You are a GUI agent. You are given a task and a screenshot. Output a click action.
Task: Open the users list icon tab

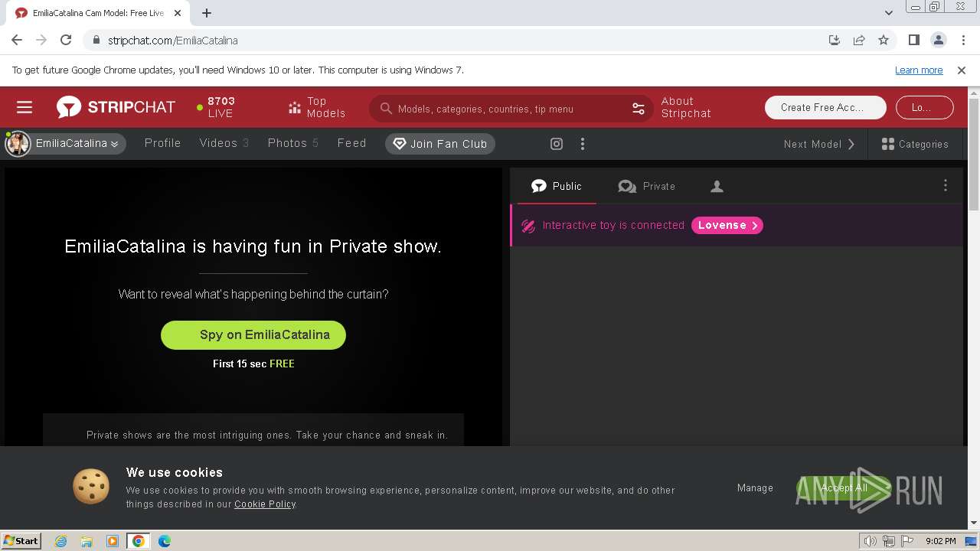[717, 186]
